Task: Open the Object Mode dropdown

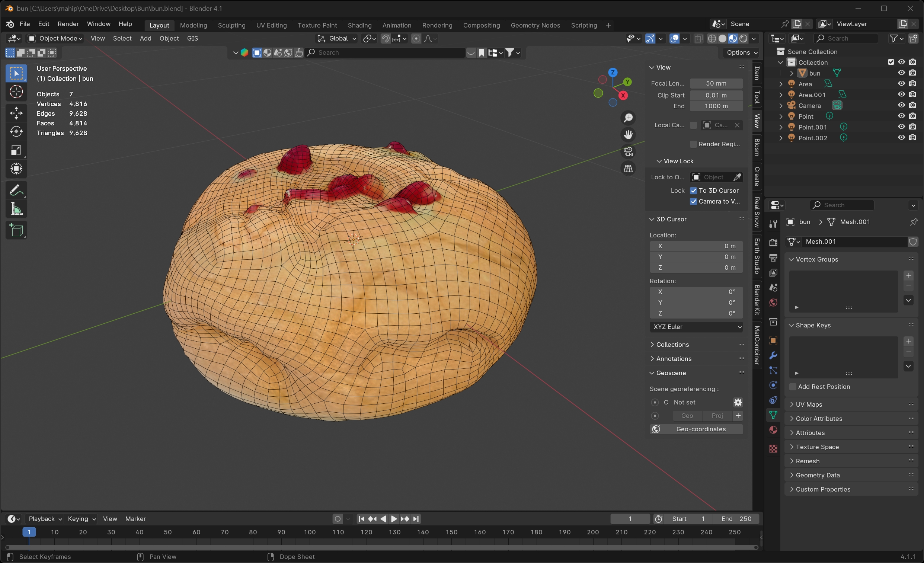Action: [55, 38]
